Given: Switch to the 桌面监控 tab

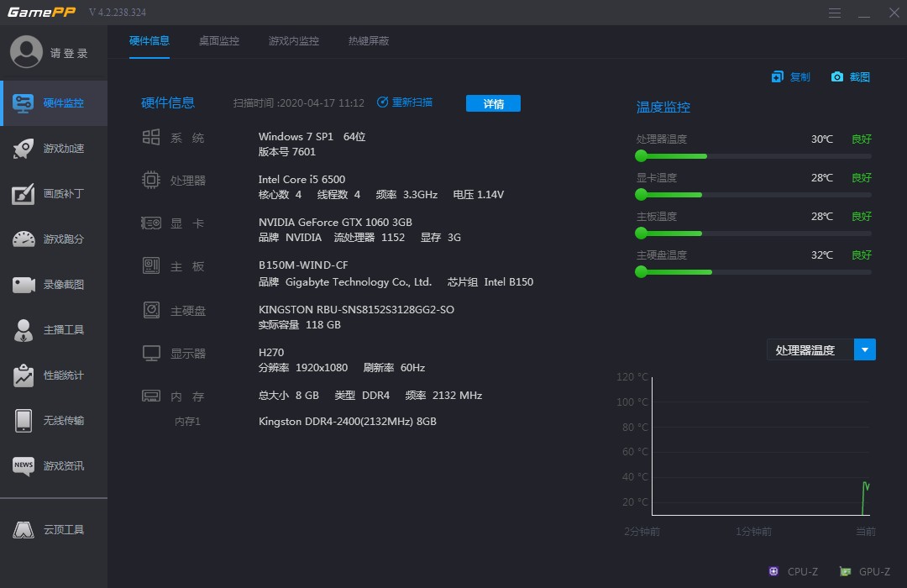Looking at the screenshot, I should tap(219, 41).
